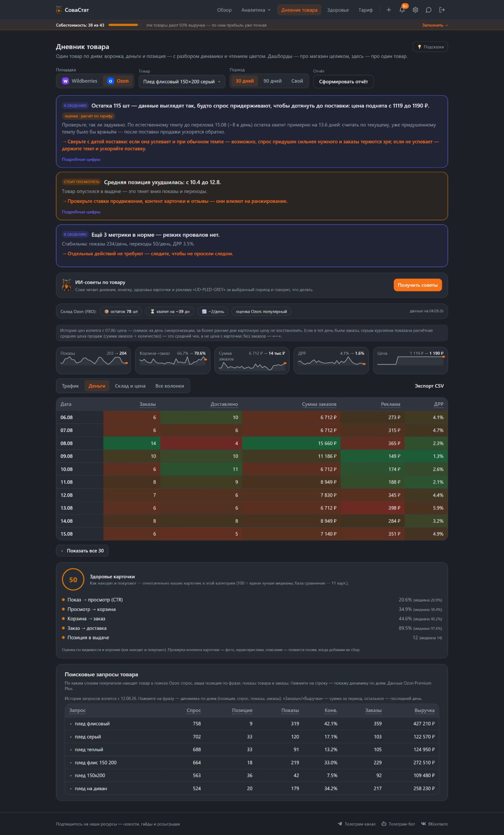Viewport: 504px width, 835px height.
Task: Click the Заполнить → link
Action: (435, 25)
